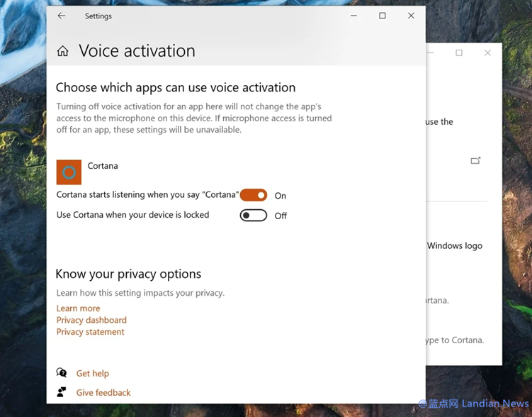Screen dimensions: 532x417
Task: Open the external link icon in background window
Action: click(475, 160)
